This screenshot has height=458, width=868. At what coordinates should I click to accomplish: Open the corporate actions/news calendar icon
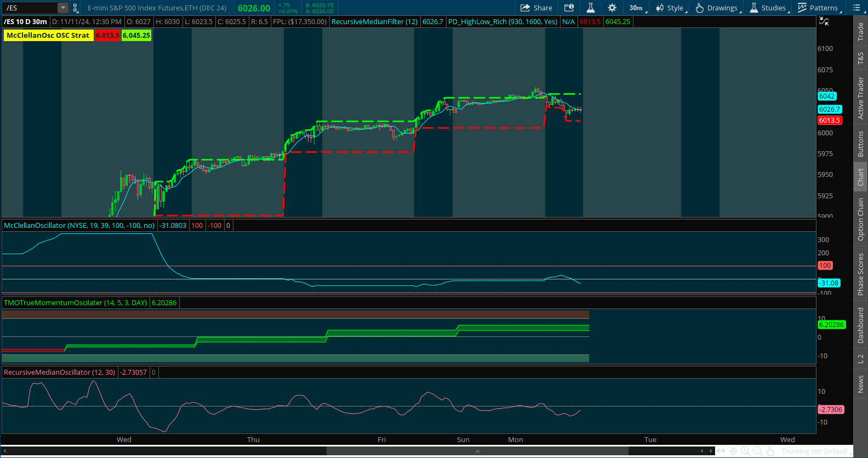(x=569, y=8)
